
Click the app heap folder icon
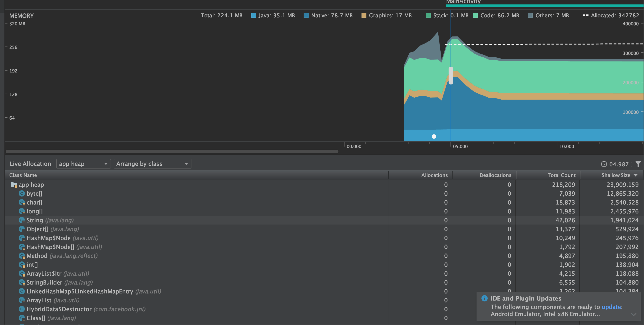click(14, 185)
